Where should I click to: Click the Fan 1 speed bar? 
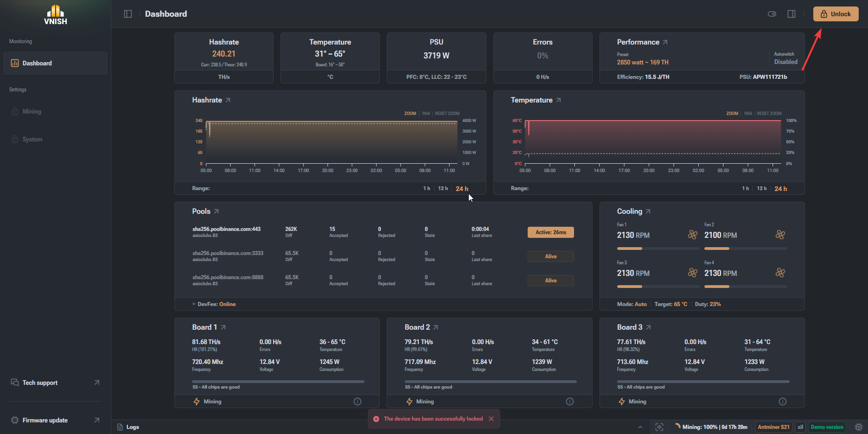pyautogui.click(x=658, y=249)
